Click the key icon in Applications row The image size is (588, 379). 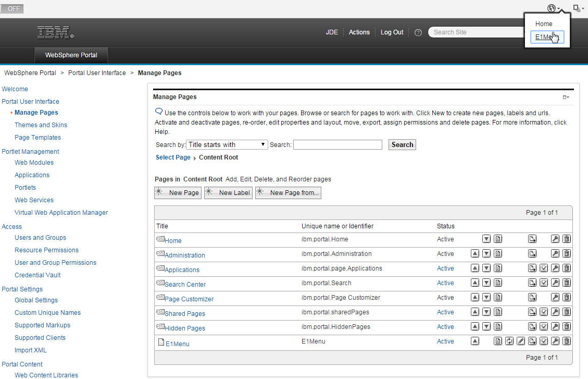click(x=555, y=268)
